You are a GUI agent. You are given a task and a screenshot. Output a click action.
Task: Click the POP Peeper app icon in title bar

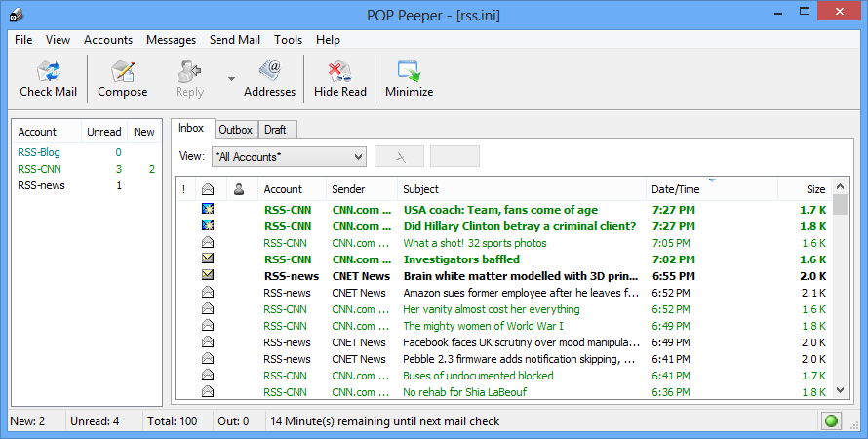pos(17,15)
